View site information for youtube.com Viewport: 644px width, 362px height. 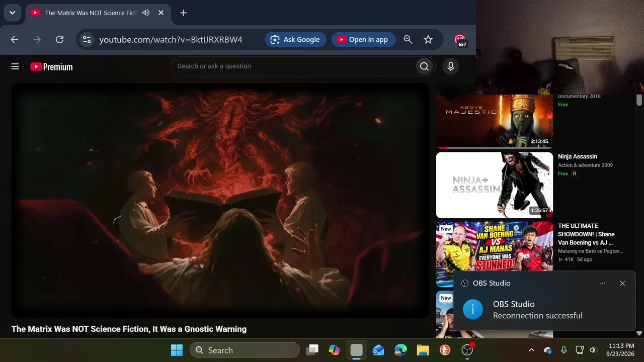[87, 40]
